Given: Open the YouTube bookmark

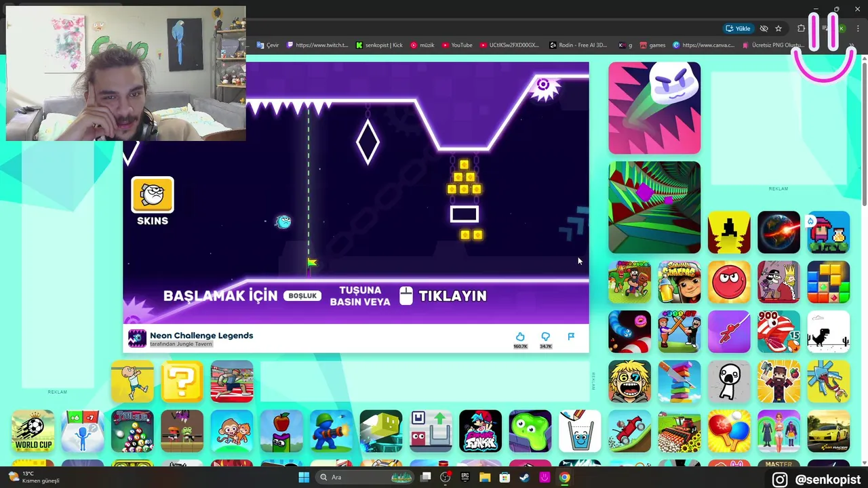Looking at the screenshot, I should click(x=457, y=45).
